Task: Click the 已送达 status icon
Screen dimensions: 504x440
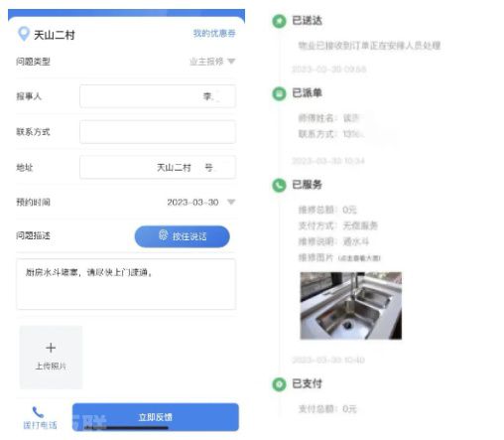Action: [279, 21]
